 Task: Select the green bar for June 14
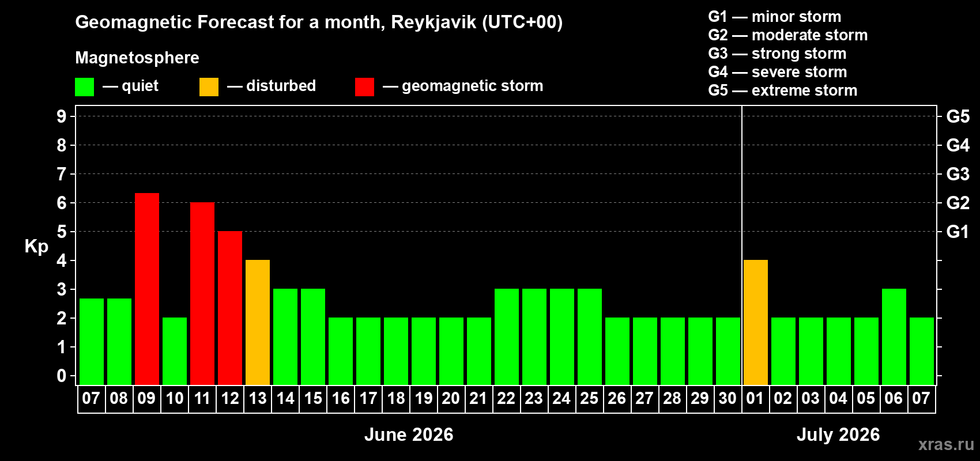[x=285, y=337]
